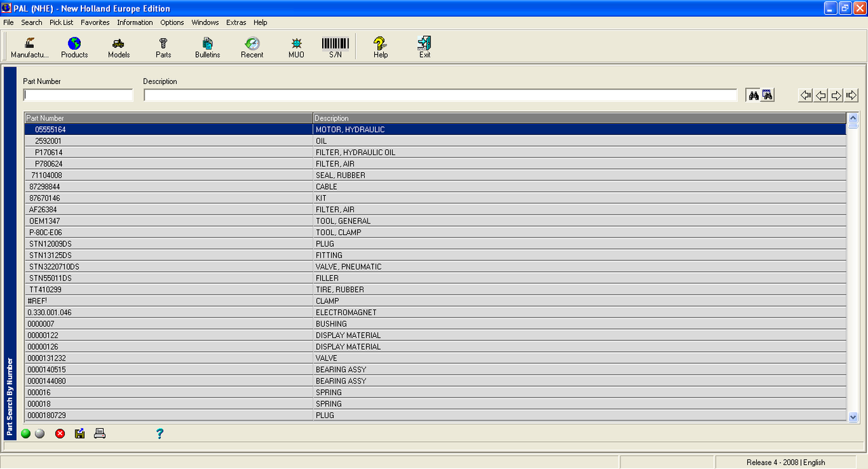Open the Options menu

tap(172, 22)
